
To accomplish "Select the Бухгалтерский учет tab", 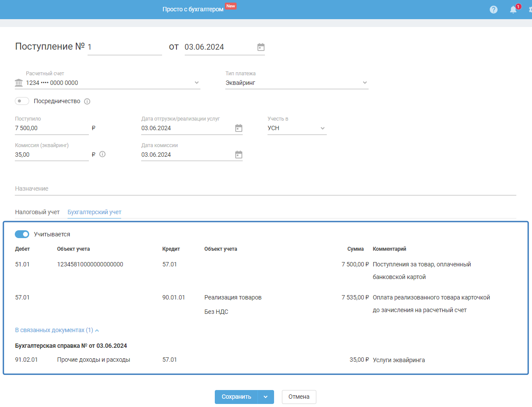I will click(x=94, y=212).
